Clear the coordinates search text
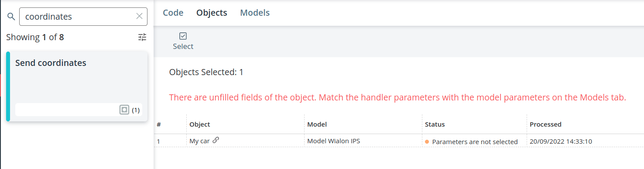 tap(139, 17)
